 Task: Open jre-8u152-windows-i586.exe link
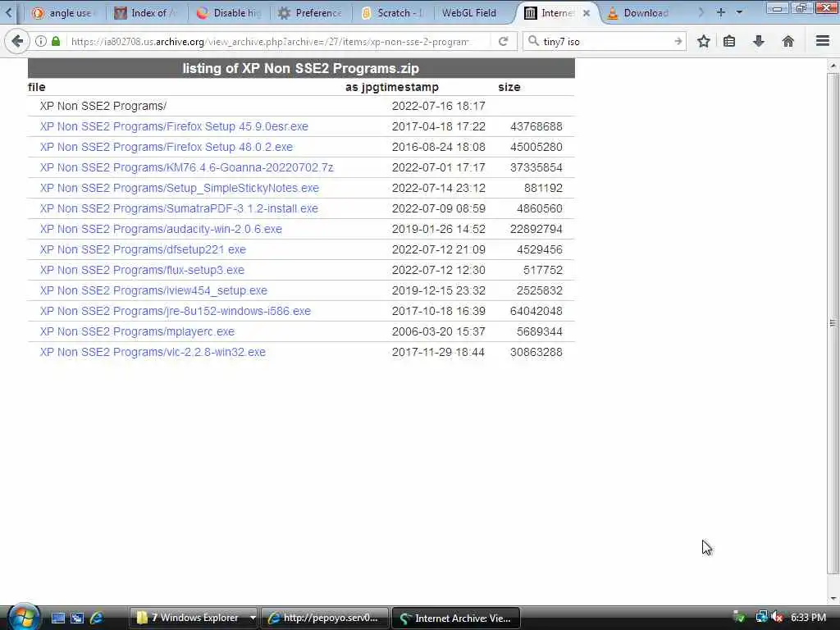176,311
